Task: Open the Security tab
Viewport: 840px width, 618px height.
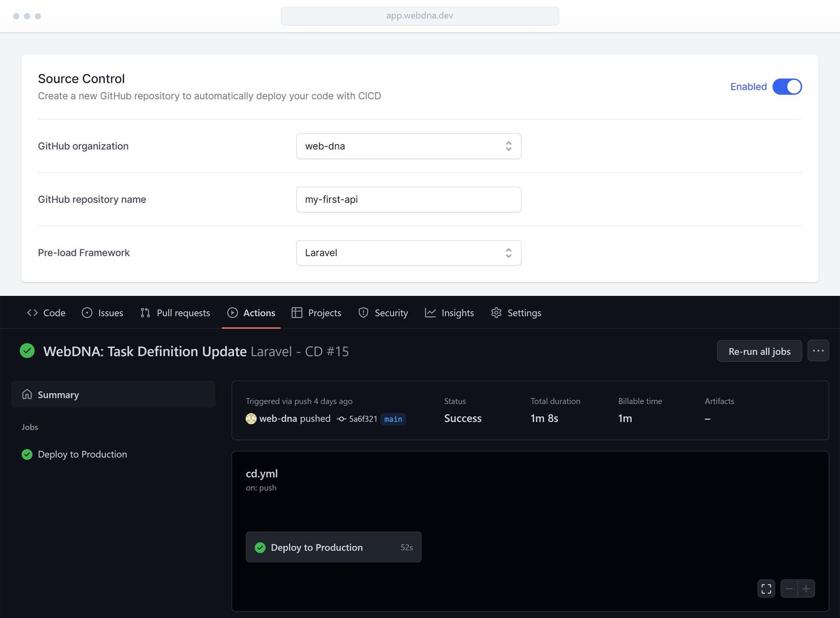Action: point(383,313)
